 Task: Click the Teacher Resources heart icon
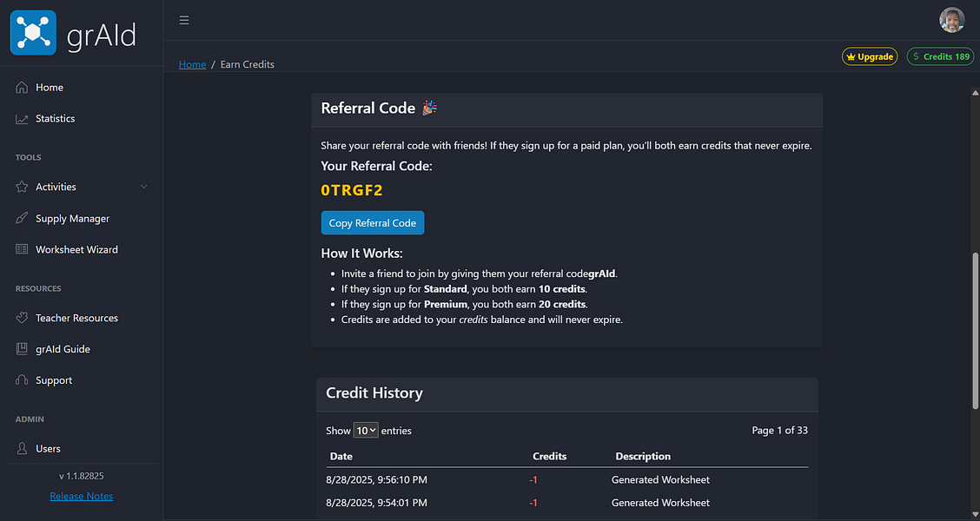[x=22, y=319]
